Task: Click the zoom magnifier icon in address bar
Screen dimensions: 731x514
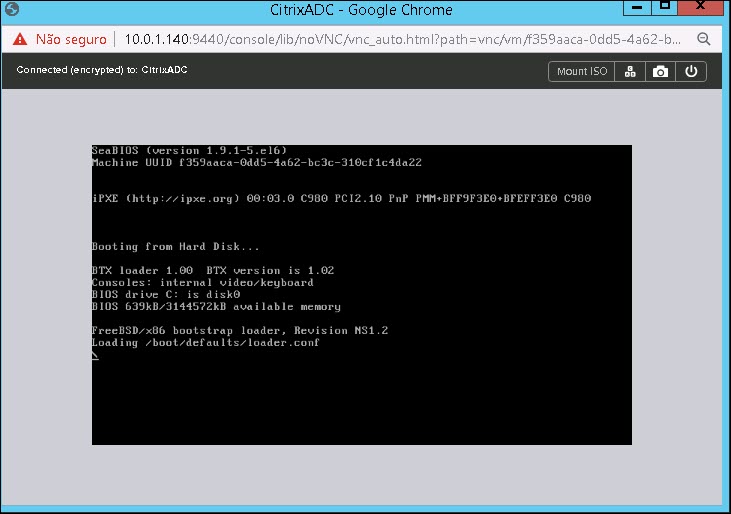Action: point(703,40)
